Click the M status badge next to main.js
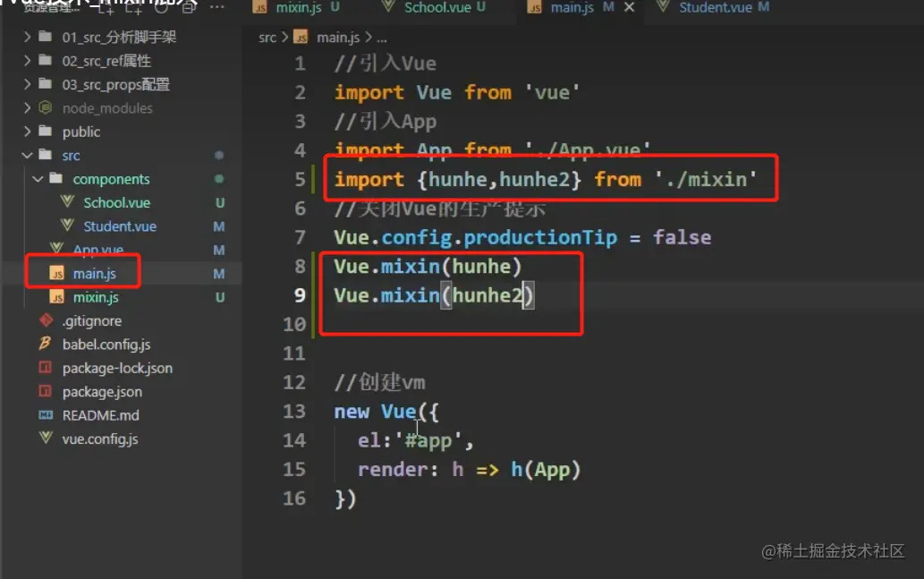Viewport: 924px width, 579px height. (218, 274)
